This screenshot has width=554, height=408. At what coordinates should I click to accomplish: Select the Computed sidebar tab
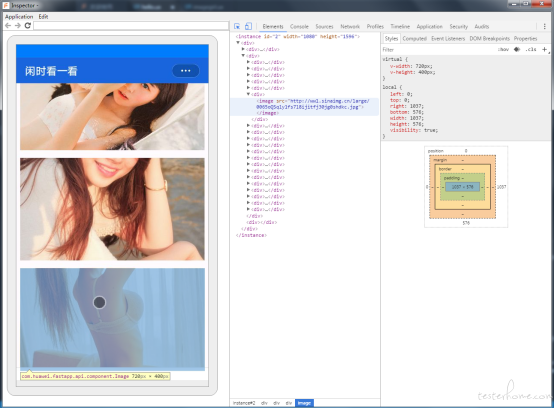coord(414,39)
